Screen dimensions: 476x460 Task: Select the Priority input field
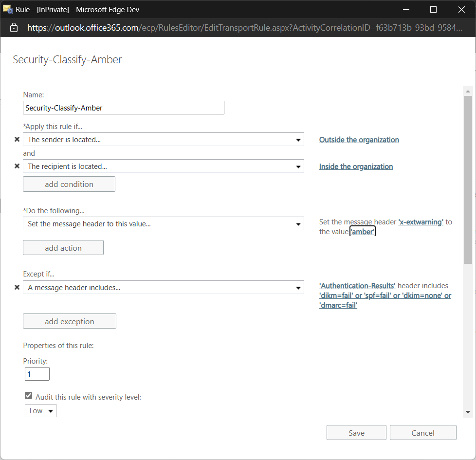click(37, 373)
